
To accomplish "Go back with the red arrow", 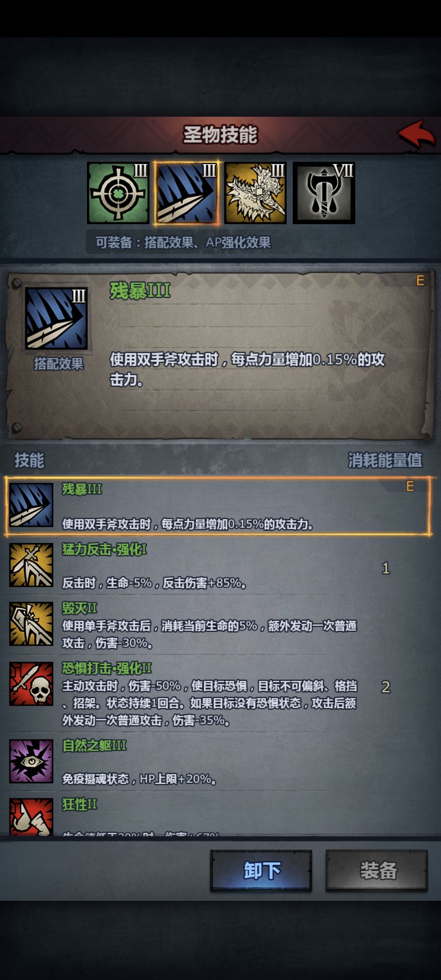I will 417,134.
